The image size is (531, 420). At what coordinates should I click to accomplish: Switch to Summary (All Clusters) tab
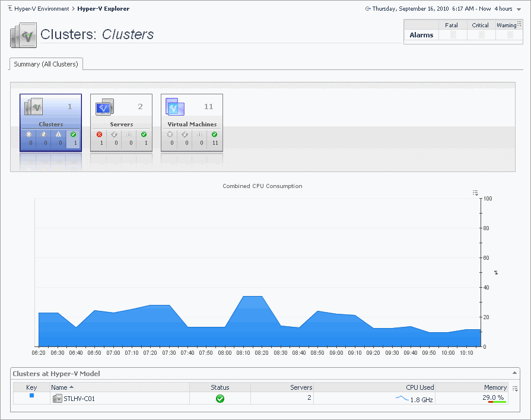tap(46, 64)
